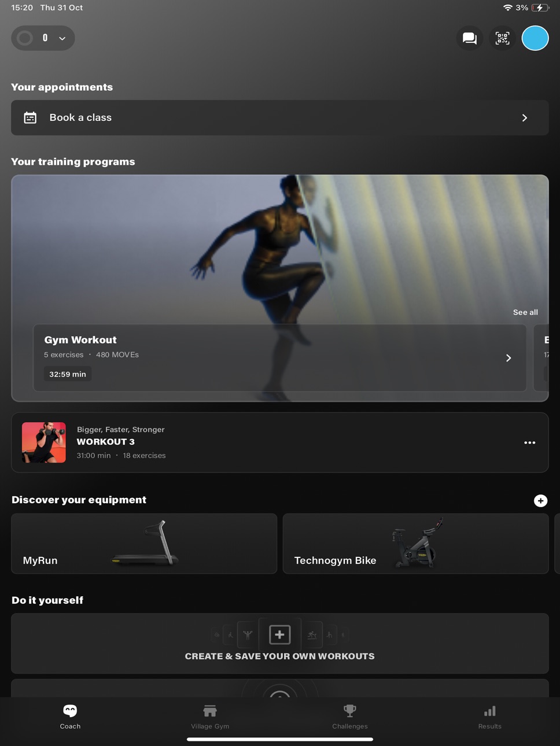Open the chat messages icon
This screenshot has height=746, width=560.
(469, 38)
